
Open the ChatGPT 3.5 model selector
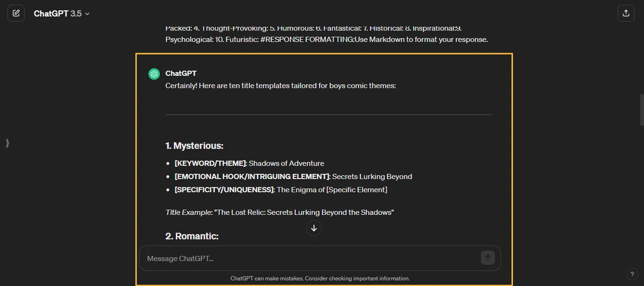61,13
